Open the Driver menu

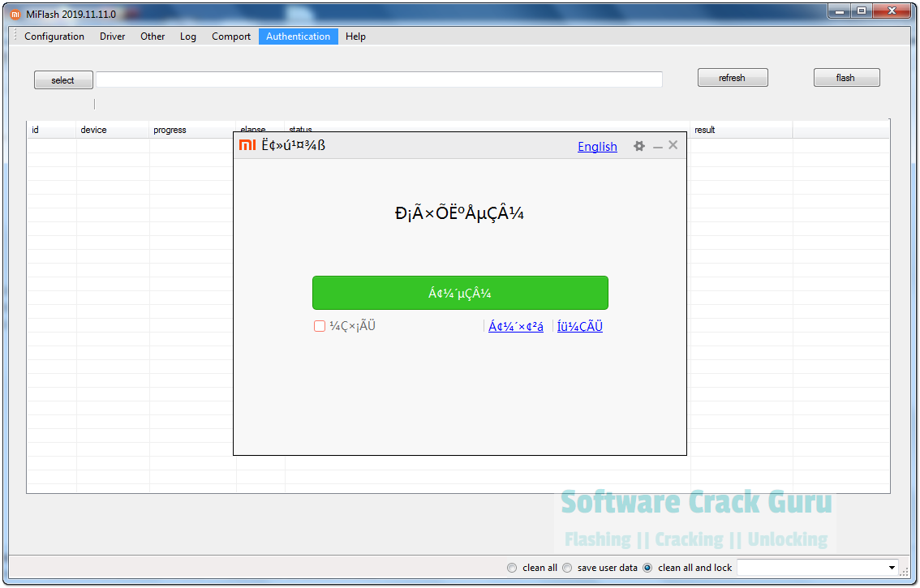(x=112, y=36)
